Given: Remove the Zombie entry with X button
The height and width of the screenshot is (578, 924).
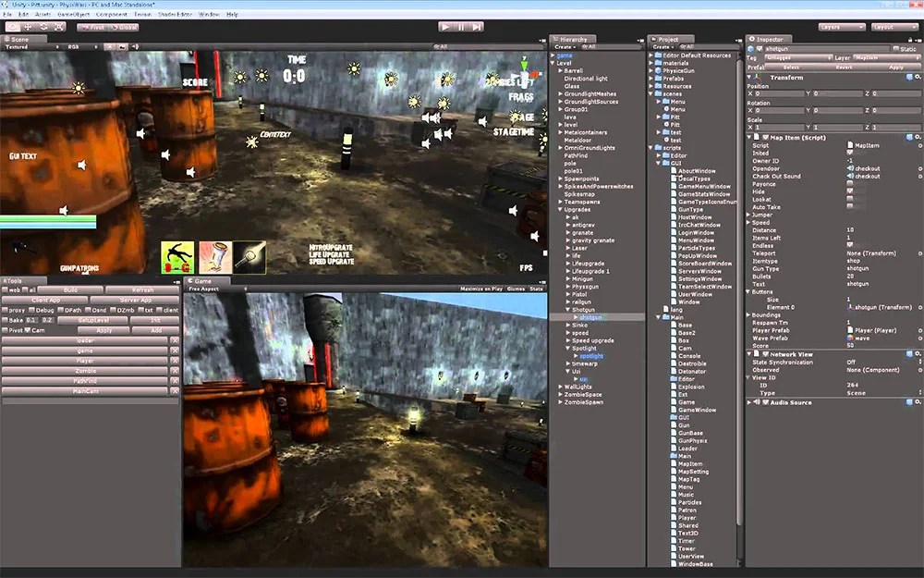Looking at the screenshot, I should point(175,371).
